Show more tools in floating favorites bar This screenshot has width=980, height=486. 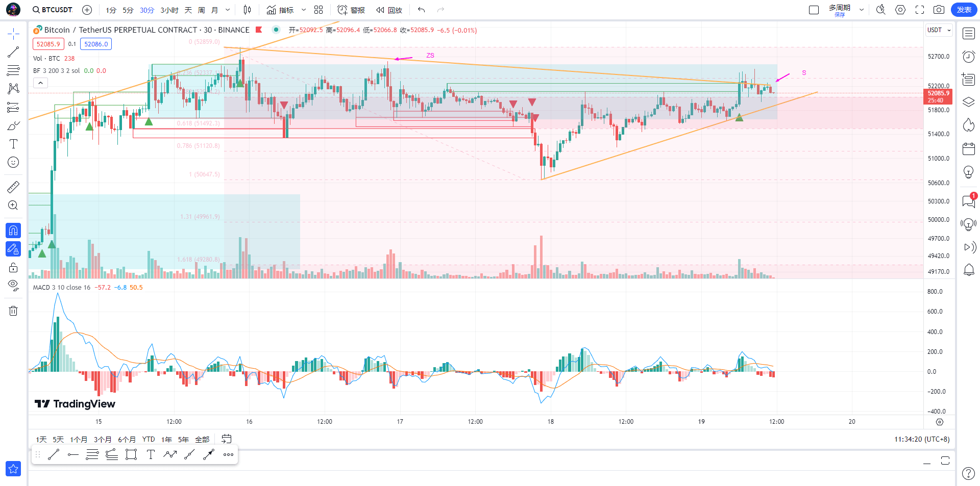pos(228,454)
